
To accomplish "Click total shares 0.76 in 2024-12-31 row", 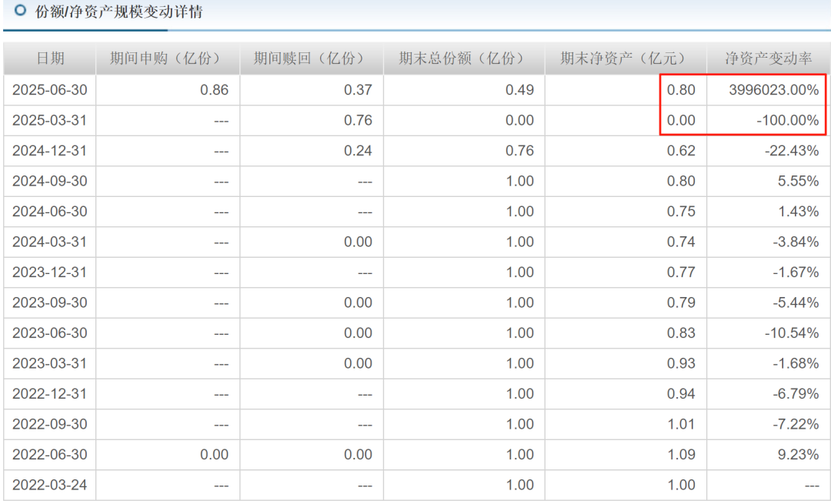I will 519,151.
